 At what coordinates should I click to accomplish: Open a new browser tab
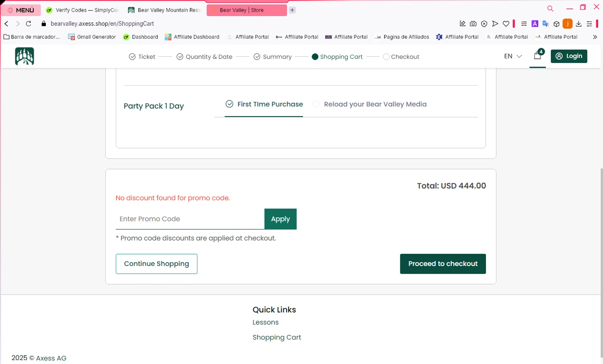[292, 10]
